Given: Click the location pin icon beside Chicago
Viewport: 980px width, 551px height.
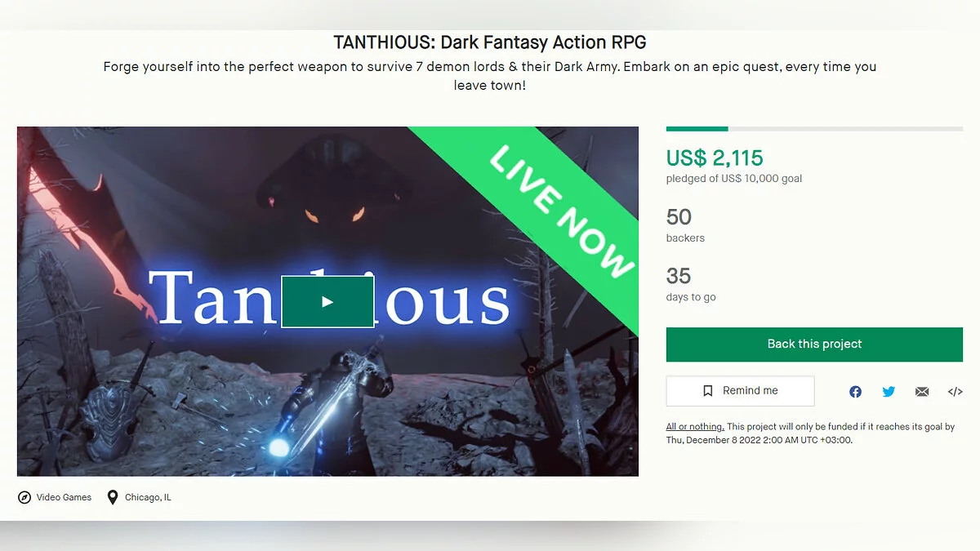Looking at the screenshot, I should pyautogui.click(x=113, y=497).
